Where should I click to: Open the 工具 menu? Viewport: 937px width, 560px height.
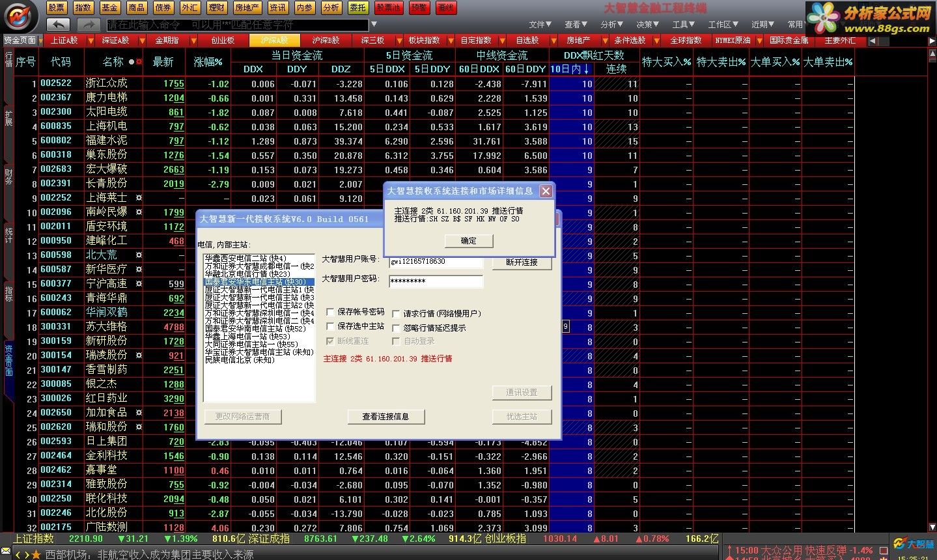684,25
